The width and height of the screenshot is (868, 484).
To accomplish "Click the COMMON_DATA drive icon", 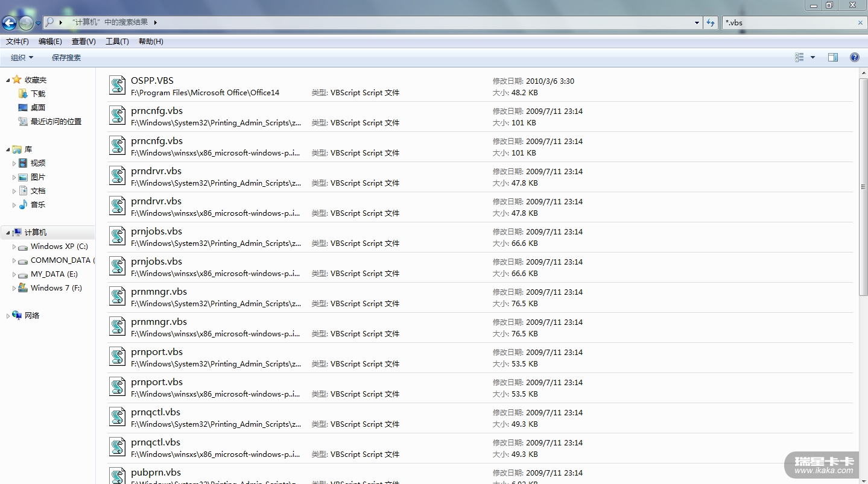I will click(23, 260).
